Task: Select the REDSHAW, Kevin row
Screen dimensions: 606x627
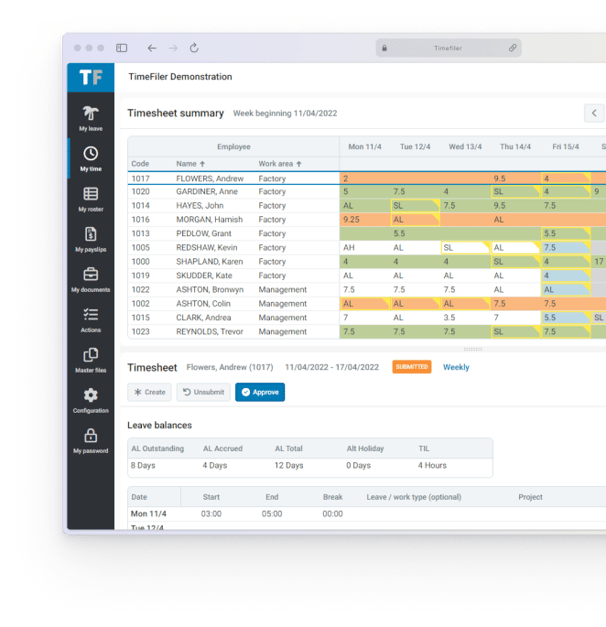Action: 367,248
